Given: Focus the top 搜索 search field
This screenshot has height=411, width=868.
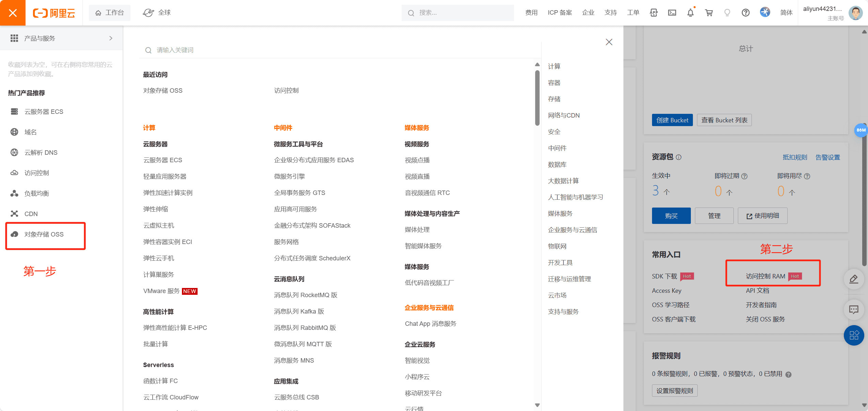Looking at the screenshot, I should 458,13.
